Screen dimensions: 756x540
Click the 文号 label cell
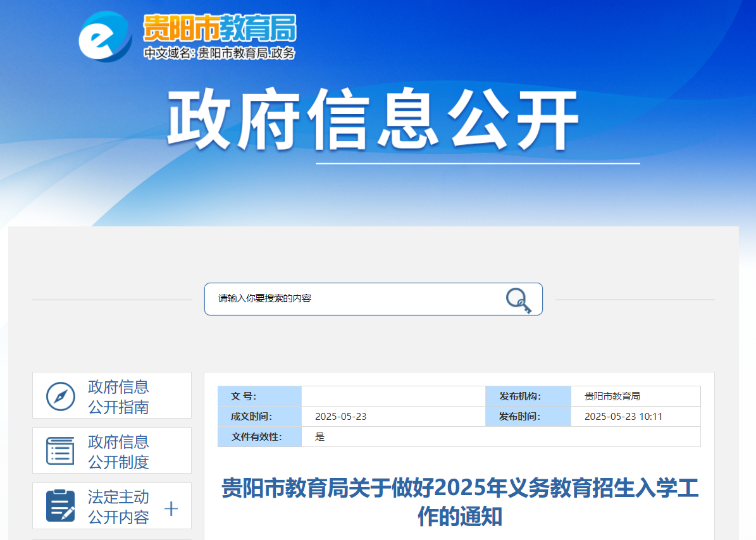(x=244, y=396)
